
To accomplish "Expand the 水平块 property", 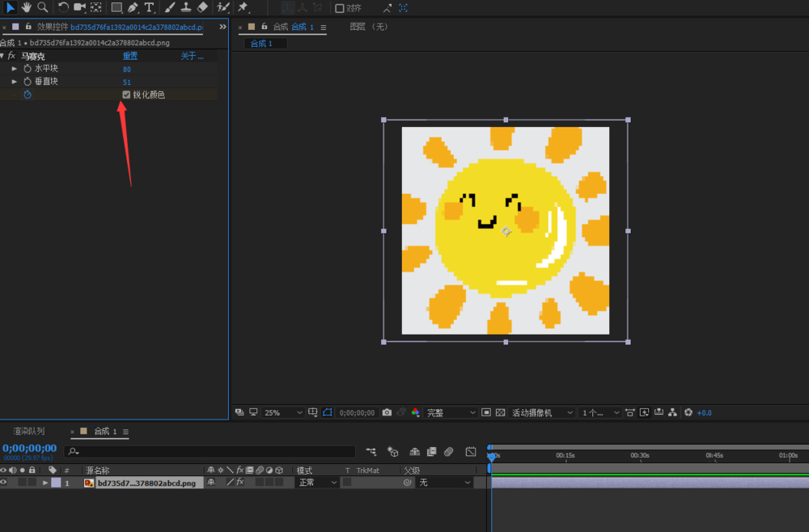I will tap(14, 69).
